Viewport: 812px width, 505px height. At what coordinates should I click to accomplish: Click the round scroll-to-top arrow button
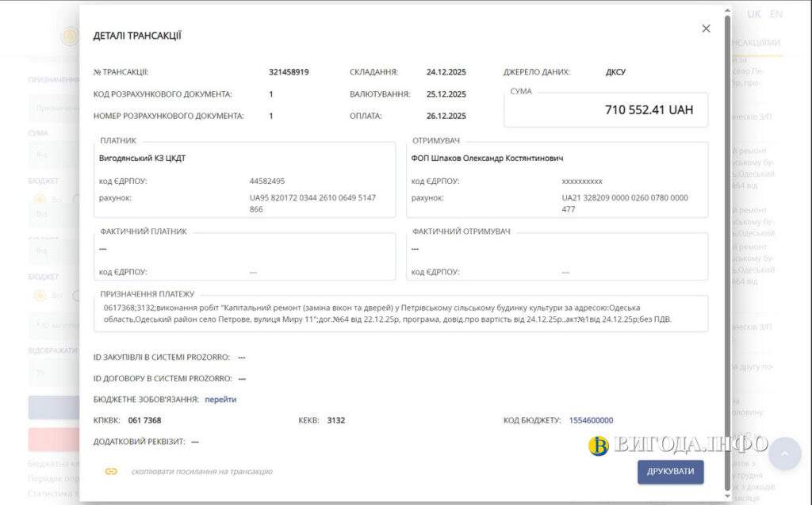784,453
